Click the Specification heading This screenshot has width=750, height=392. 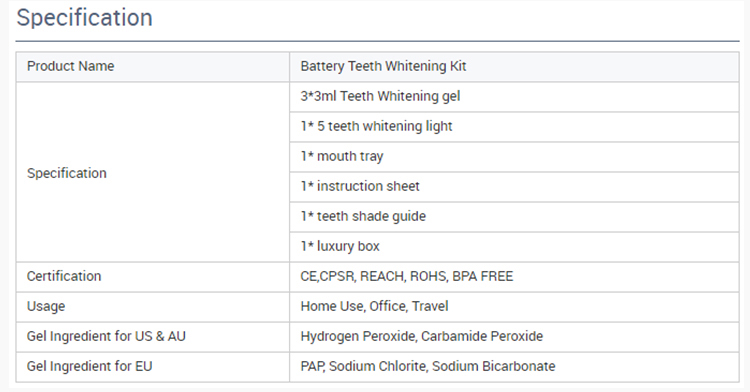[85, 18]
